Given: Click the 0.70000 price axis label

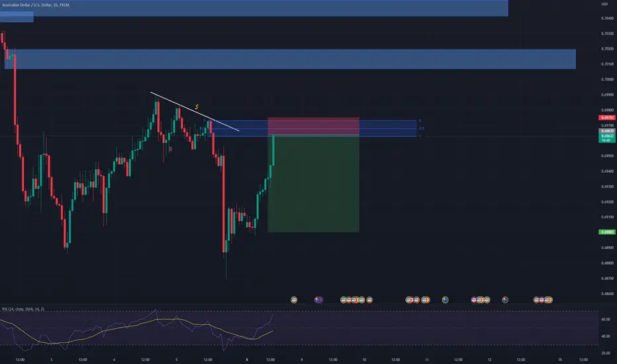Looking at the screenshot, I should [x=607, y=79].
